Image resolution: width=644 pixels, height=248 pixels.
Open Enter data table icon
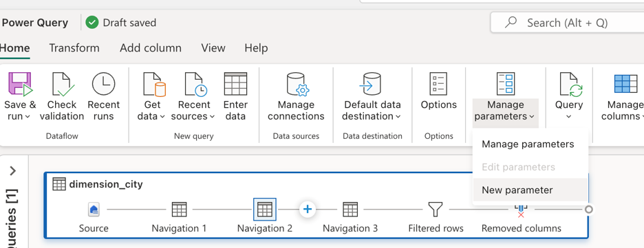pos(235,84)
